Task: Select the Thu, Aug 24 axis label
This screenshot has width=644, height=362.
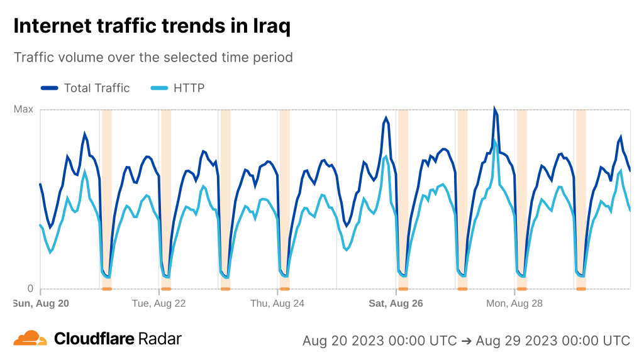Action: (x=277, y=303)
